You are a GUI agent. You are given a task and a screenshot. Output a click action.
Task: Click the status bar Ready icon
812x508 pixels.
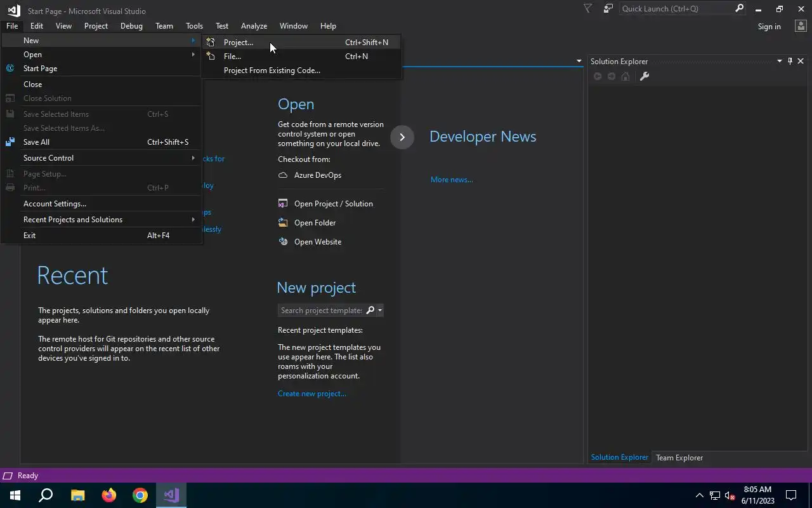coord(8,476)
